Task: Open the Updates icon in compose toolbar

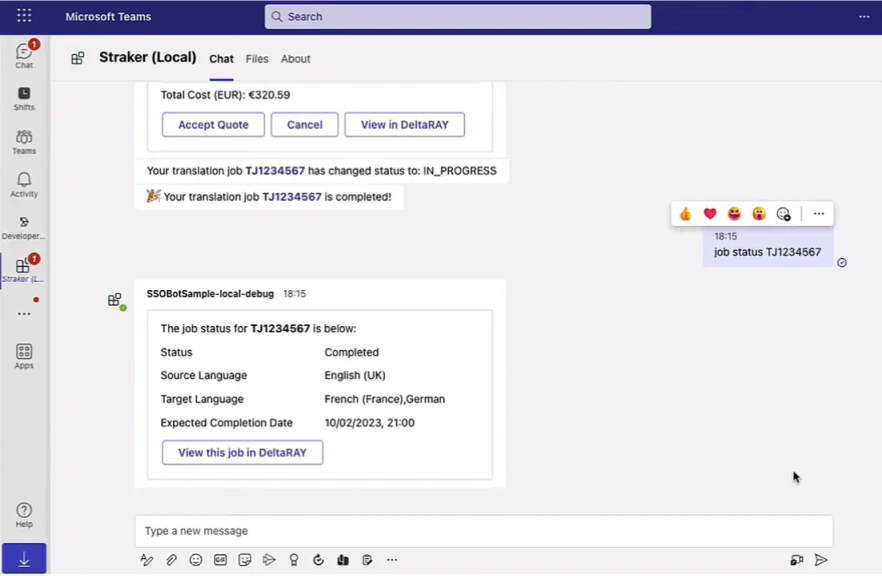Action: [x=367, y=560]
